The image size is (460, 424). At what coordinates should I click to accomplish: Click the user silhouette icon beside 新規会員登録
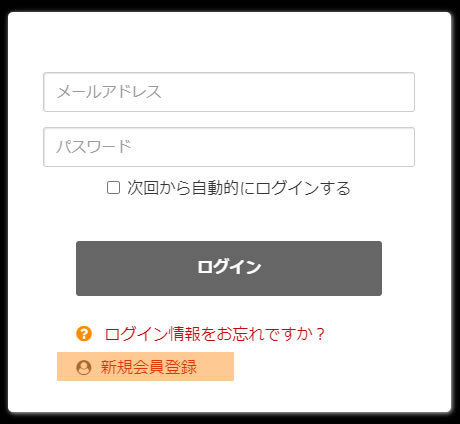coord(84,367)
